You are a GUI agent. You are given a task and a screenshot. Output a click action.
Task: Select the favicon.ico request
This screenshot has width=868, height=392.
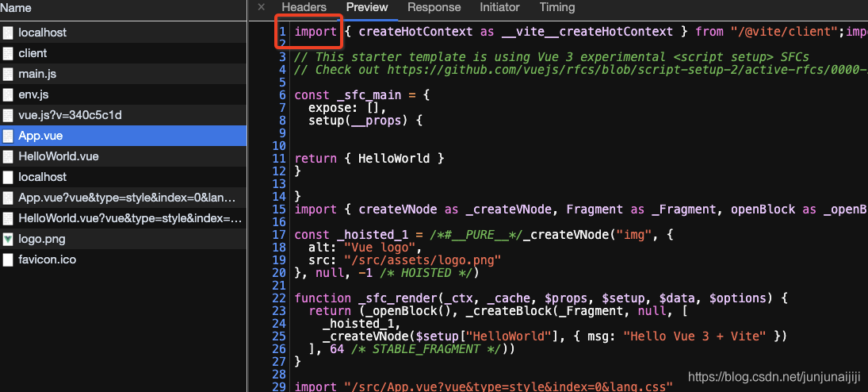pos(123,259)
